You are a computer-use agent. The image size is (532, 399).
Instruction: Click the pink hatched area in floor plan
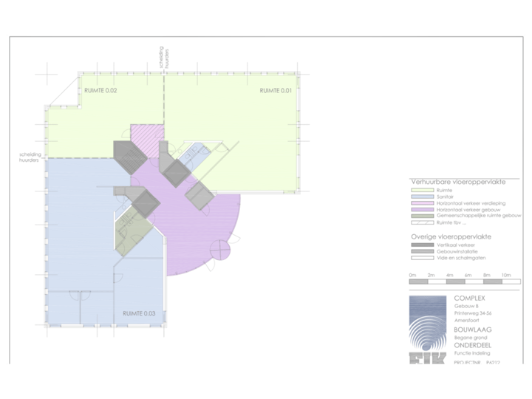[145, 137]
